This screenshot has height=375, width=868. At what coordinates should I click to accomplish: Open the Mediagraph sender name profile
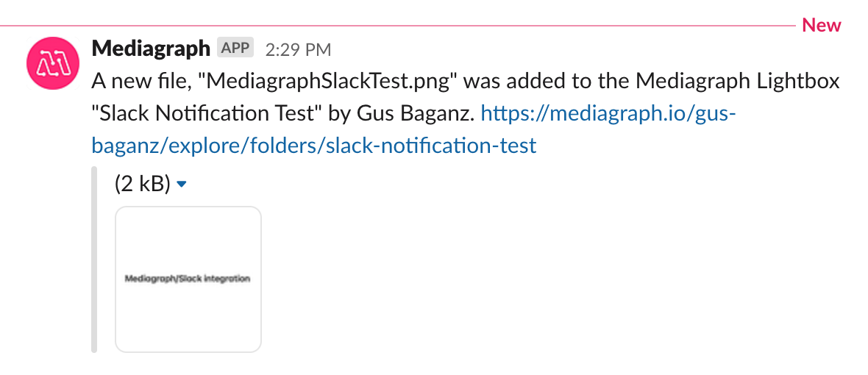151,49
